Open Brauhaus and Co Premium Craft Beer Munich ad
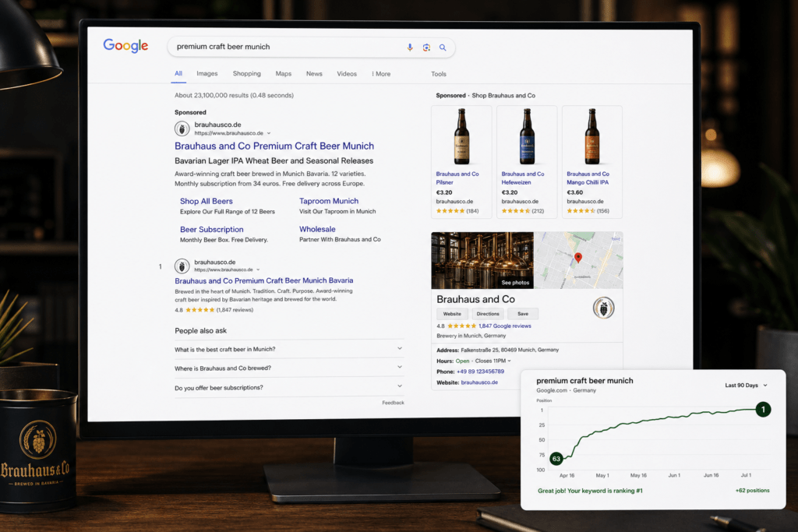The height and width of the screenshot is (532, 798). coord(274,146)
